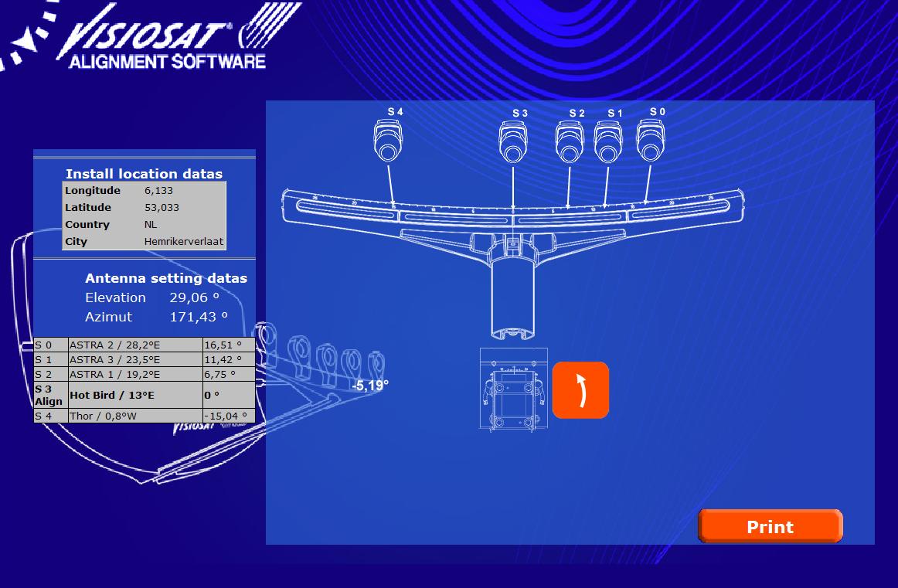Click the -15,04 ° offset cell

click(229, 416)
